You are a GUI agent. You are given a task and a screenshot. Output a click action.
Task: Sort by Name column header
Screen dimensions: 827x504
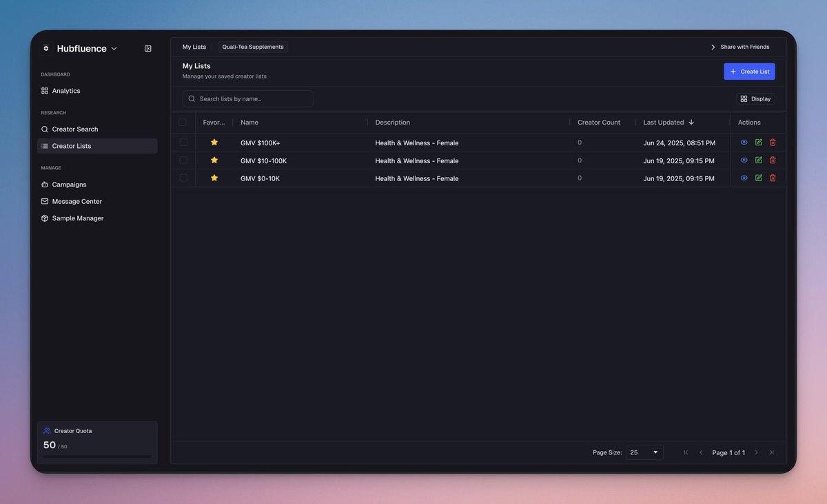coord(249,123)
